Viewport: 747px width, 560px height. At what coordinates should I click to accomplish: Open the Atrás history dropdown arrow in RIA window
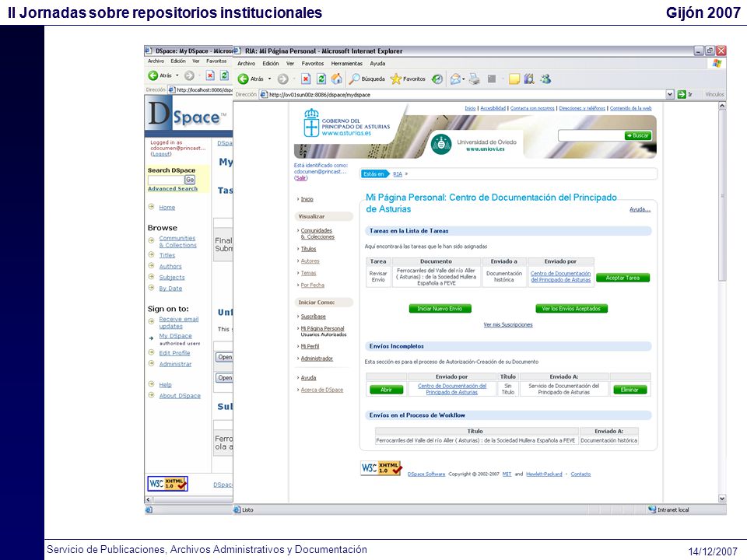[x=270, y=79]
